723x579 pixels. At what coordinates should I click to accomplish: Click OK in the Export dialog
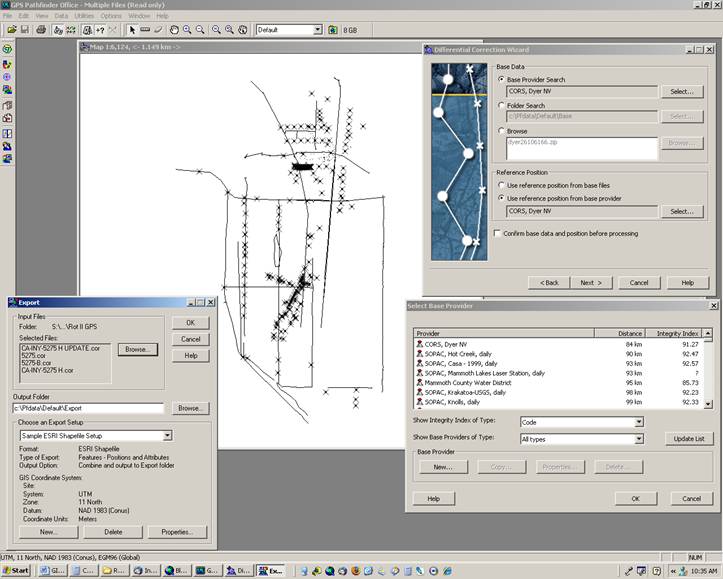click(190, 323)
